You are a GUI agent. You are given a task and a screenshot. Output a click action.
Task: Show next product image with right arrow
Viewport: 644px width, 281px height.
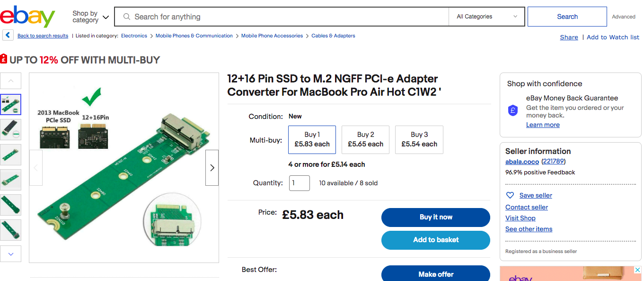click(212, 168)
